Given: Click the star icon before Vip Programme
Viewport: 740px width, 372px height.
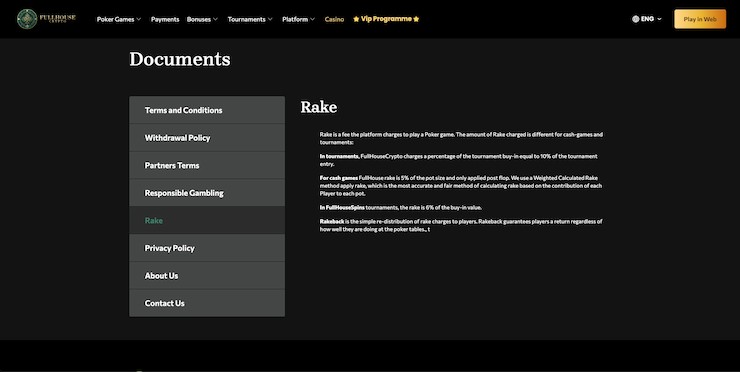Looking at the screenshot, I should (x=356, y=19).
